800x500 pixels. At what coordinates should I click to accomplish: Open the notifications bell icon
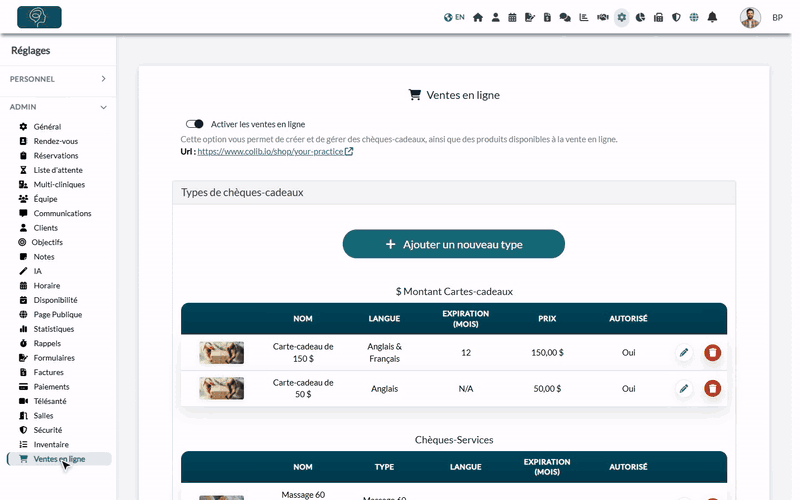pos(712,17)
